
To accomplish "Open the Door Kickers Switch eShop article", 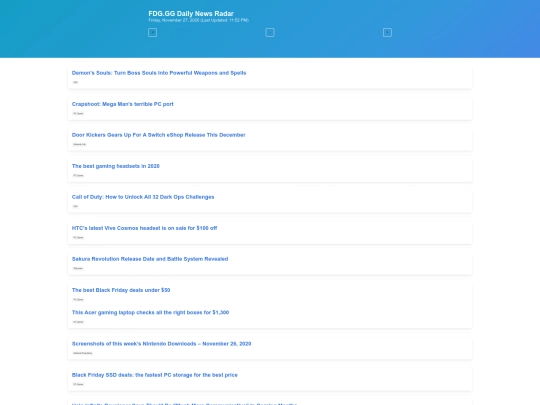I will 158,135.
